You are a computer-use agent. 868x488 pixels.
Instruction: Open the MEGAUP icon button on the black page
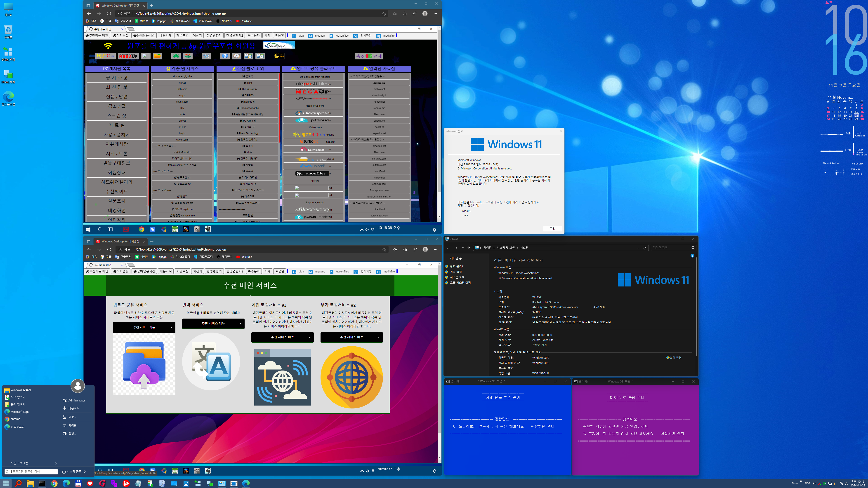(x=128, y=56)
